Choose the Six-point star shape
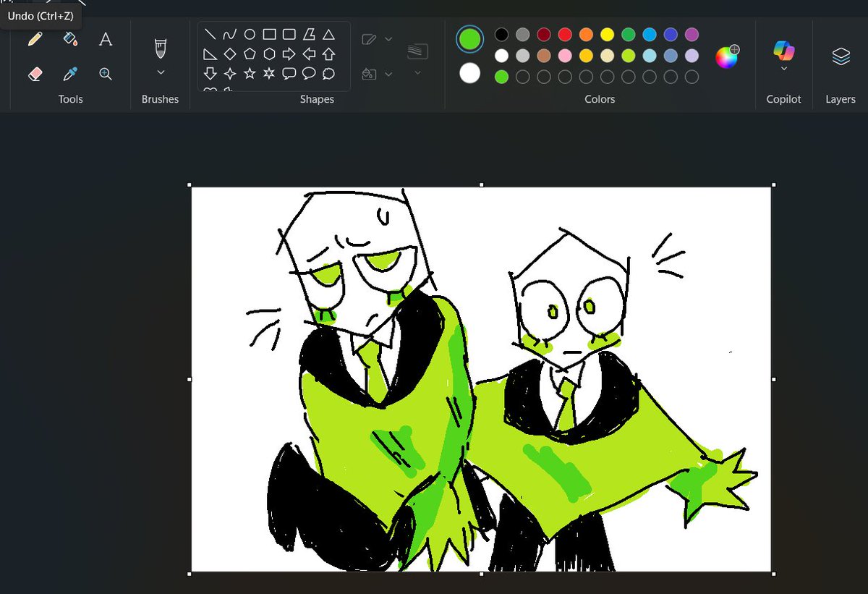Screen dimensions: 868x594 click(269, 73)
